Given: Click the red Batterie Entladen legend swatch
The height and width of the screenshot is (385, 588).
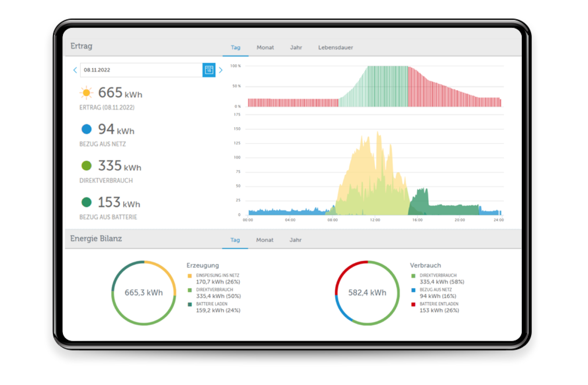Looking at the screenshot, I should click(413, 304).
